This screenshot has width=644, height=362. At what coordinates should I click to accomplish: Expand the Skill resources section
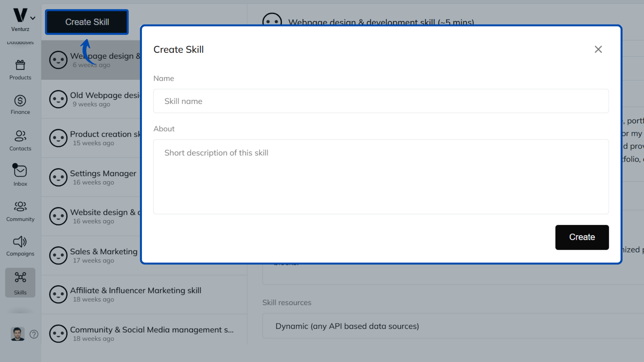coord(287,302)
